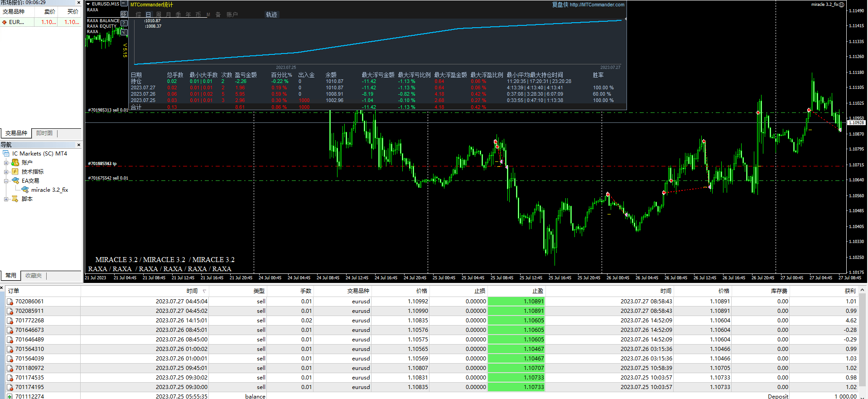Click the √ checkmark icon on chart

coord(124,32)
